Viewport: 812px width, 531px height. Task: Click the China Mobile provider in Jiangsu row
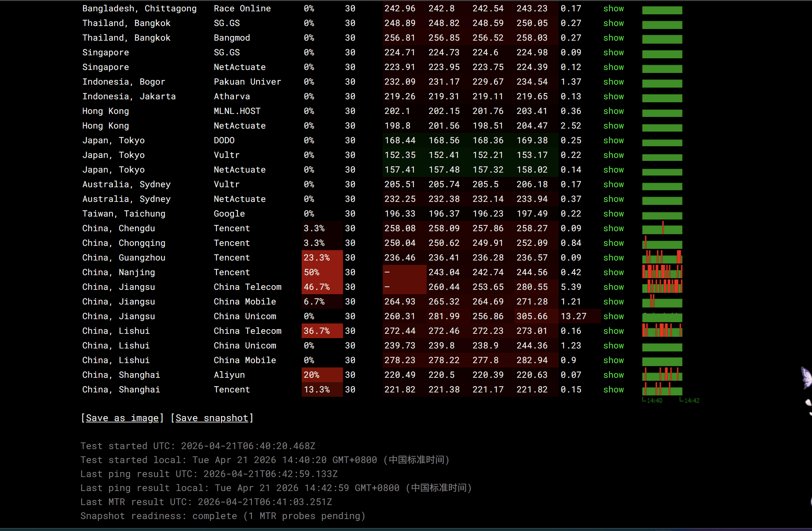245,302
